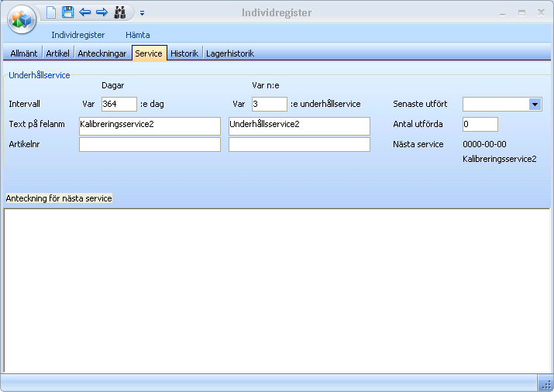Image resolution: width=554 pixels, height=392 pixels.
Task: Create a new record with the blank page icon
Action: [x=51, y=12]
